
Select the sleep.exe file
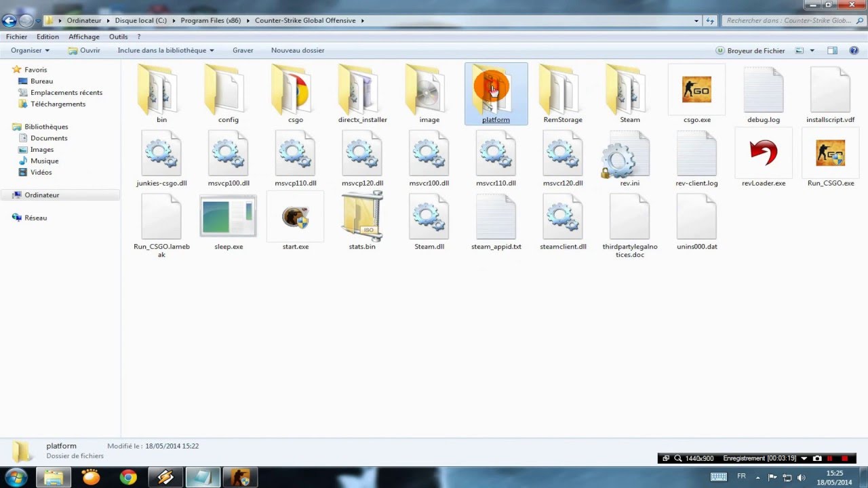pyautogui.click(x=228, y=222)
